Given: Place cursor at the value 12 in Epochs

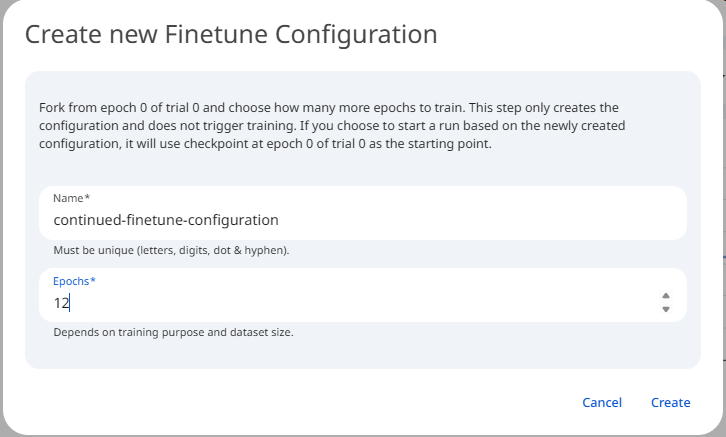Looking at the screenshot, I should point(61,302).
